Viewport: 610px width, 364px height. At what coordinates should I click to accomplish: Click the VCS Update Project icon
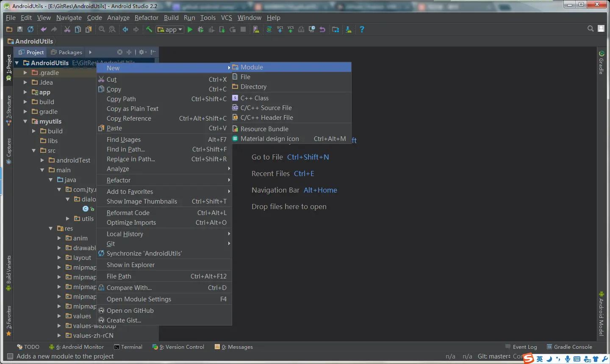tap(280, 29)
